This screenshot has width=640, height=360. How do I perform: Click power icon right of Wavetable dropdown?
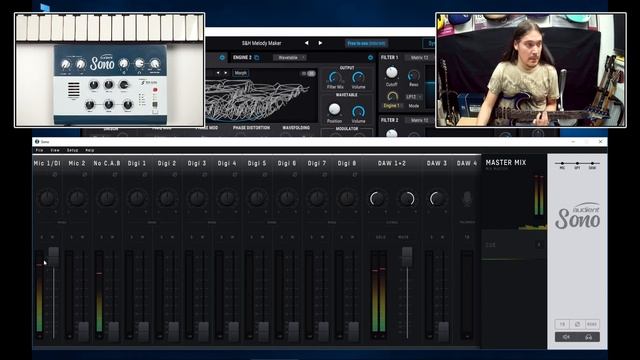pyautogui.click(x=370, y=58)
